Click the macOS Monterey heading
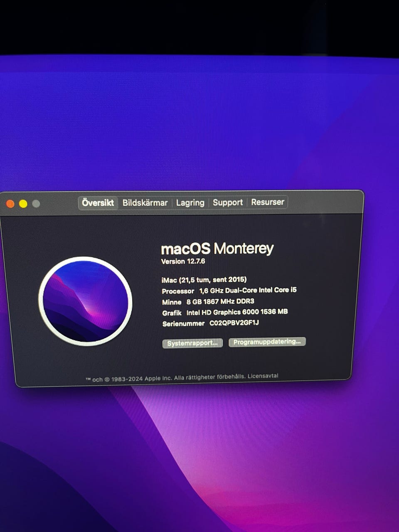Screen dimensions: 399x532 coord(217,249)
